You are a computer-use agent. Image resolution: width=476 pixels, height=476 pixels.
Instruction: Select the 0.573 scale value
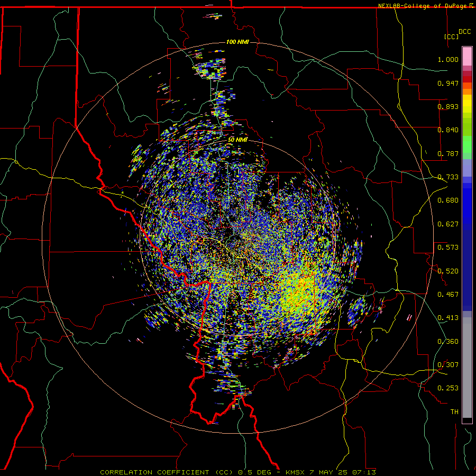[x=448, y=248]
